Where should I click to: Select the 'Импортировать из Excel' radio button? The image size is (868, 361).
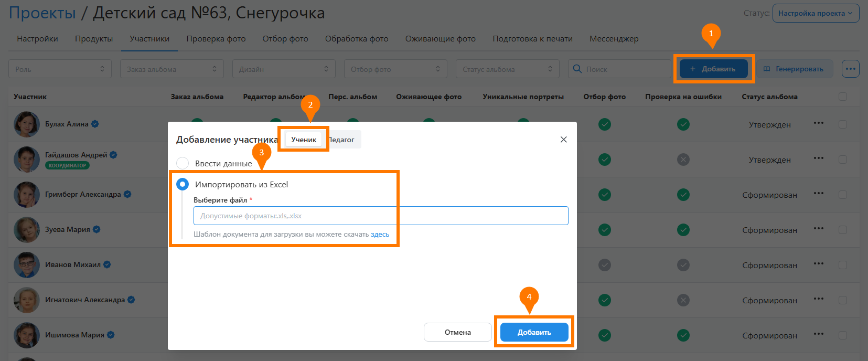[183, 184]
